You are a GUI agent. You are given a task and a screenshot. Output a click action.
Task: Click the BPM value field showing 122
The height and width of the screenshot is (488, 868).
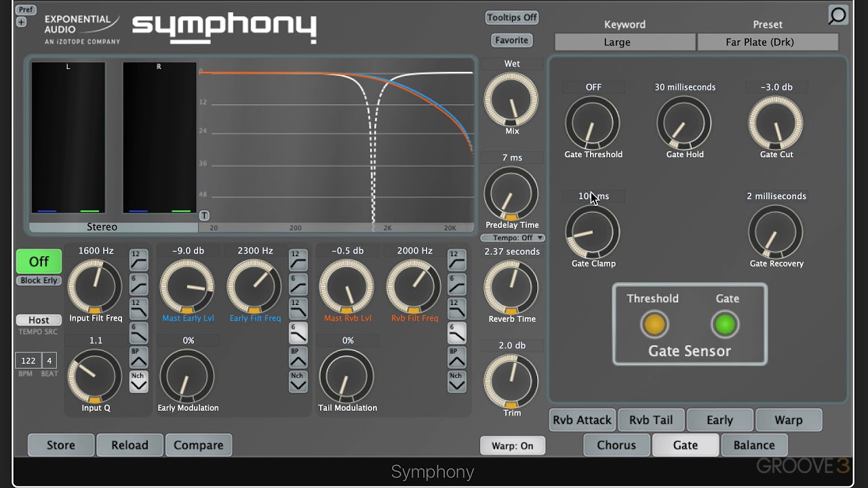point(28,361)
